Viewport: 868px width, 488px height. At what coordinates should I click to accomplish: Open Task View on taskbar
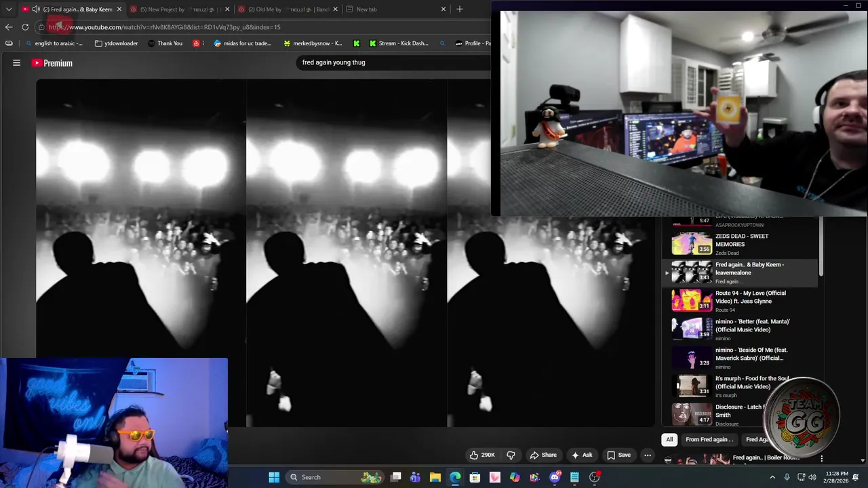pyautogui.click(x=396, y=477)
